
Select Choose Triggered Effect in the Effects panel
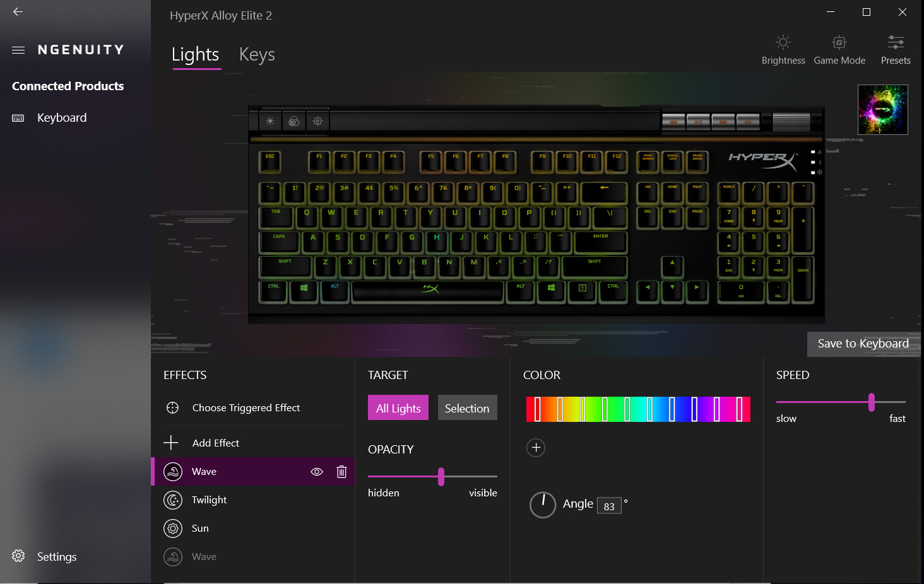click(x=246, y=407)
